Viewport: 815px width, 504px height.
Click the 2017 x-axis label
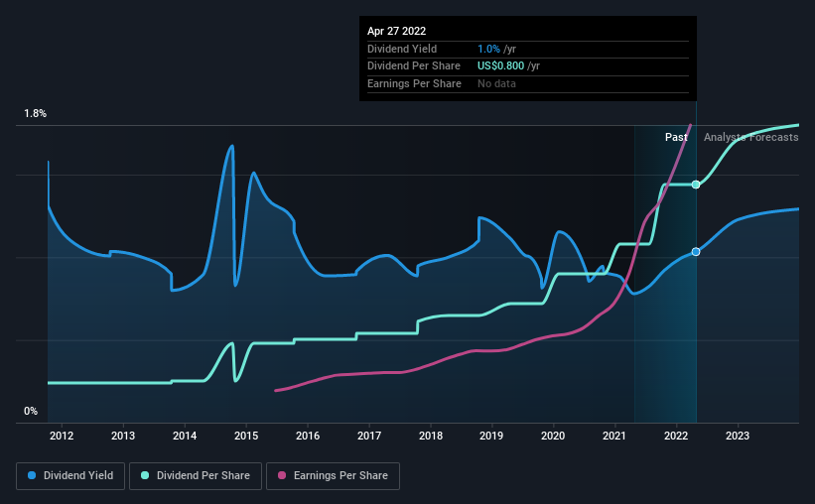pyautogui.click(x=369, y=436)
